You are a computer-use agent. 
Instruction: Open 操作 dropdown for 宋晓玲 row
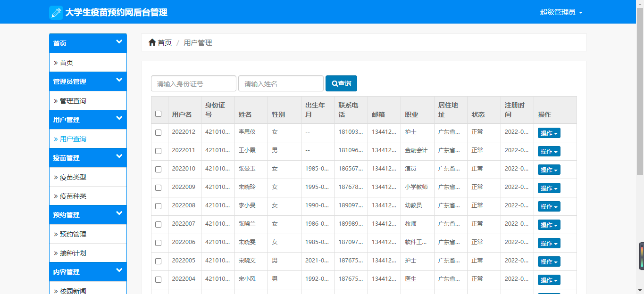(x=549, y=188)
